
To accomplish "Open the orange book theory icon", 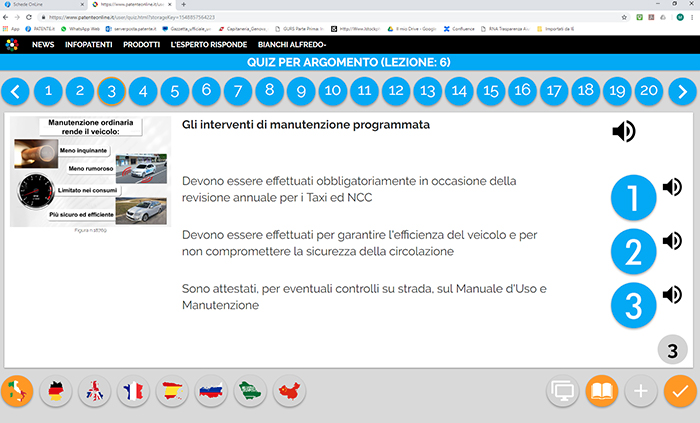I will (602, 391).
